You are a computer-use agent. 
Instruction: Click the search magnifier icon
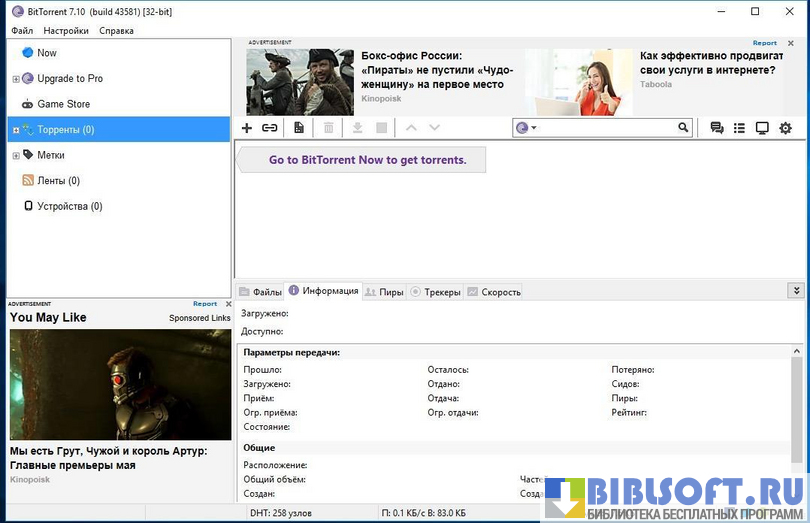pos(684,128)
